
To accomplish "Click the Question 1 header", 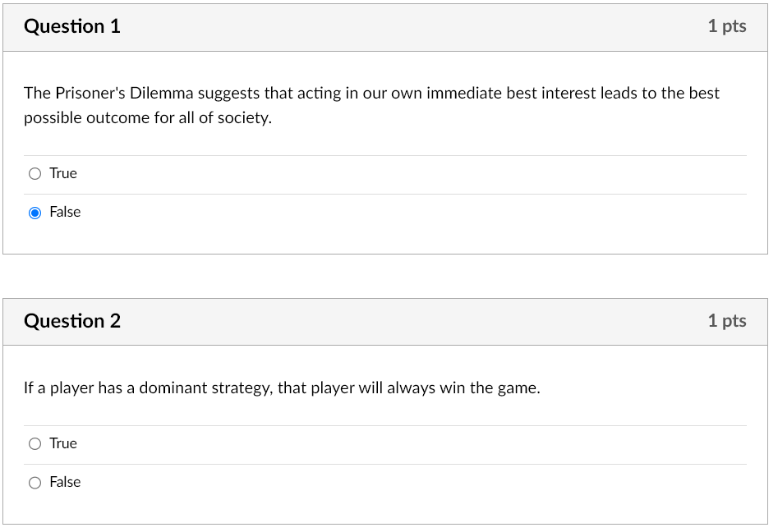I will (x=72, y=26).
